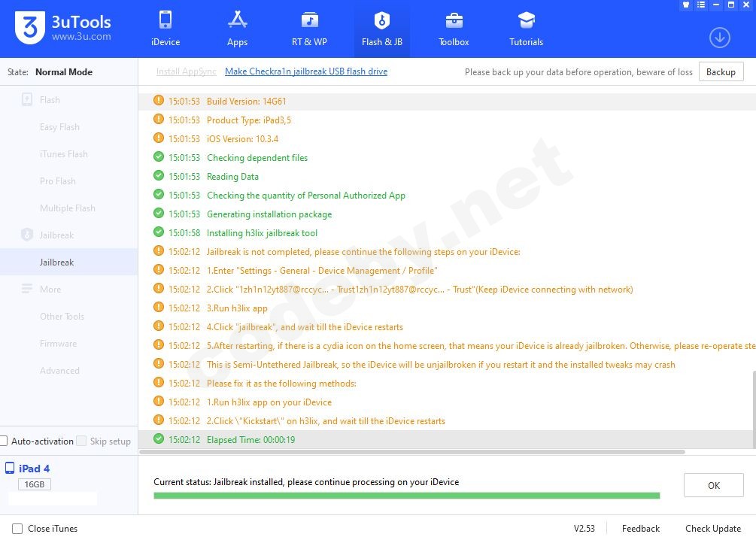Click Check Update in status bar
Screen dimensions: 756x540
(713, 529)
